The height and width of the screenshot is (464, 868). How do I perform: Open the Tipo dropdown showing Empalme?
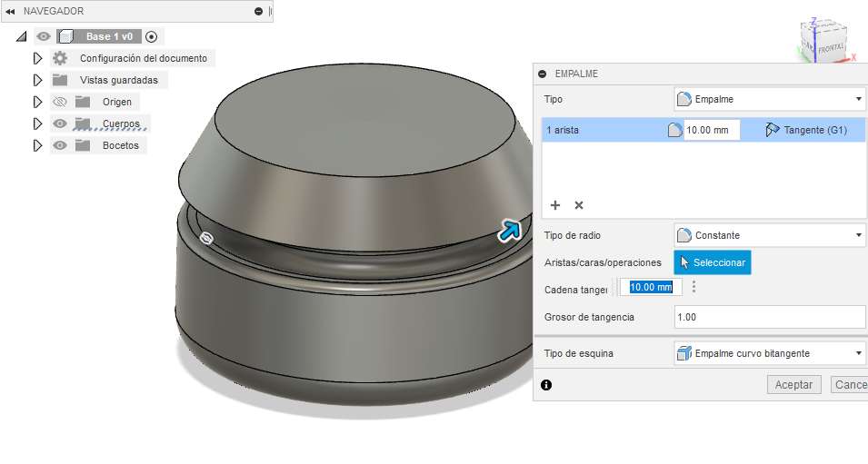tap(770, 99)
